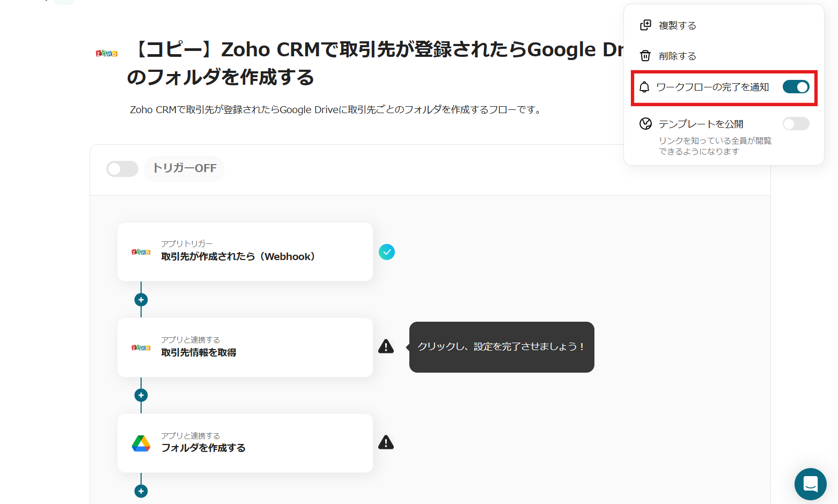Screen dimensions: 838x504
Task: Click the warning icon beside 取引先情報を取得
Action: (x=386, y=346)
